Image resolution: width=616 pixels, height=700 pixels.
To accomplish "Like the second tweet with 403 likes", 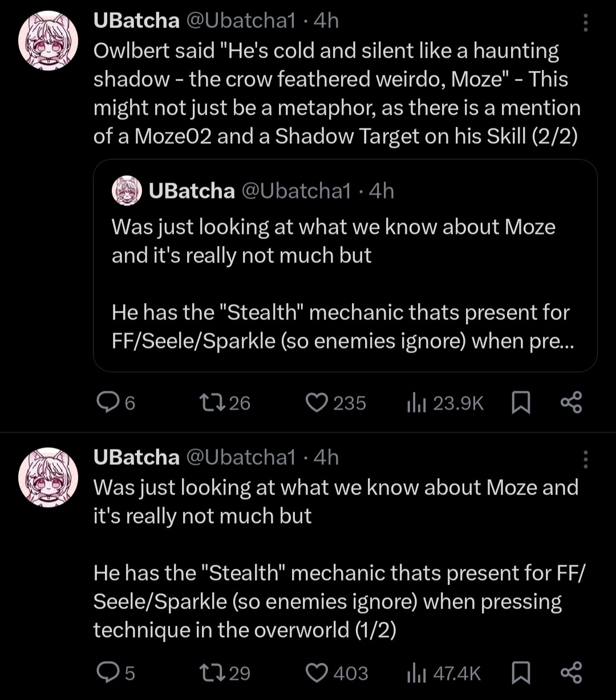I will (x=315, y=673).
